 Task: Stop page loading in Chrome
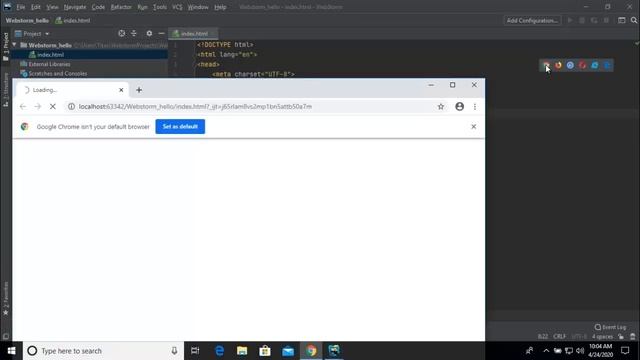pos(53,107)
